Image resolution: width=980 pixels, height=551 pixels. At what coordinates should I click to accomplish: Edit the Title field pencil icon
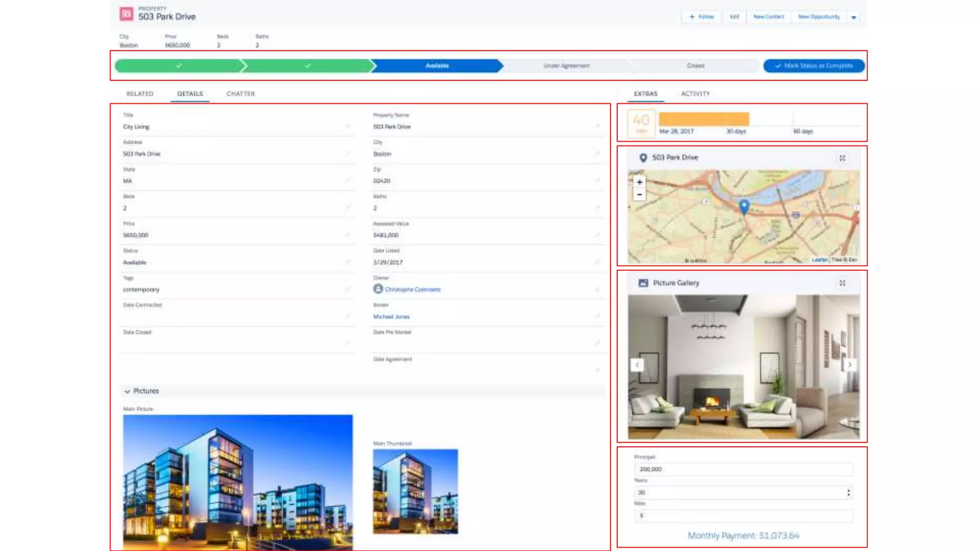click(348, 126)
